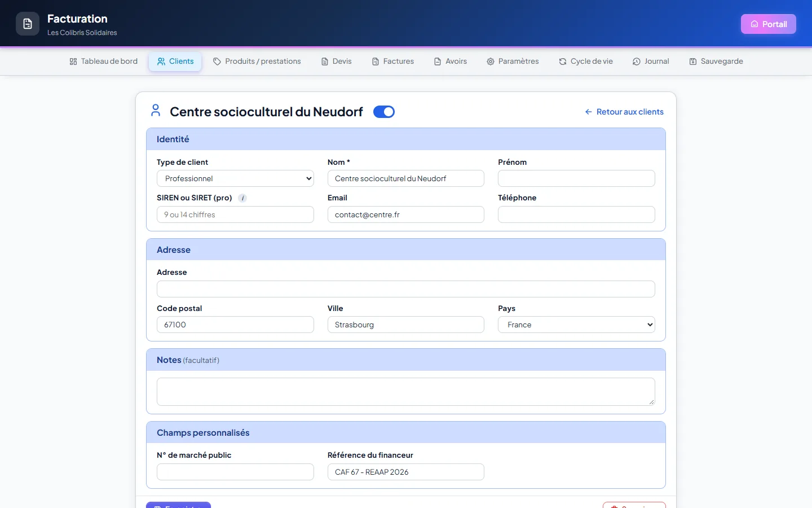Click the Code postal field
The width and height of the screenshot is (812, 508).
[235, 325]
